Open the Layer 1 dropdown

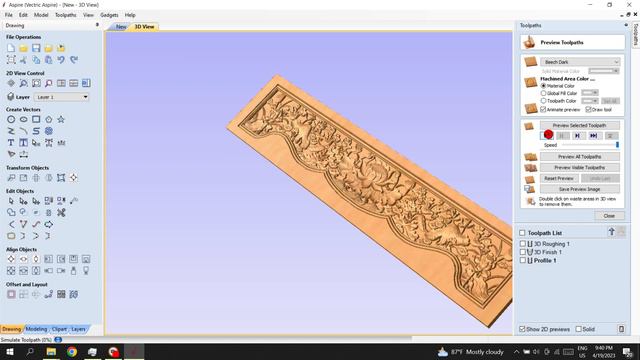pos(62,97)
